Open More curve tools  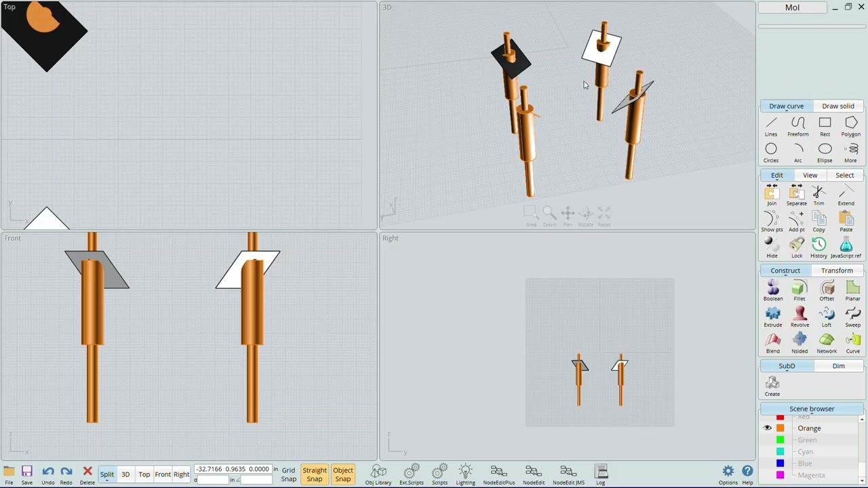(x=851, y=153)
